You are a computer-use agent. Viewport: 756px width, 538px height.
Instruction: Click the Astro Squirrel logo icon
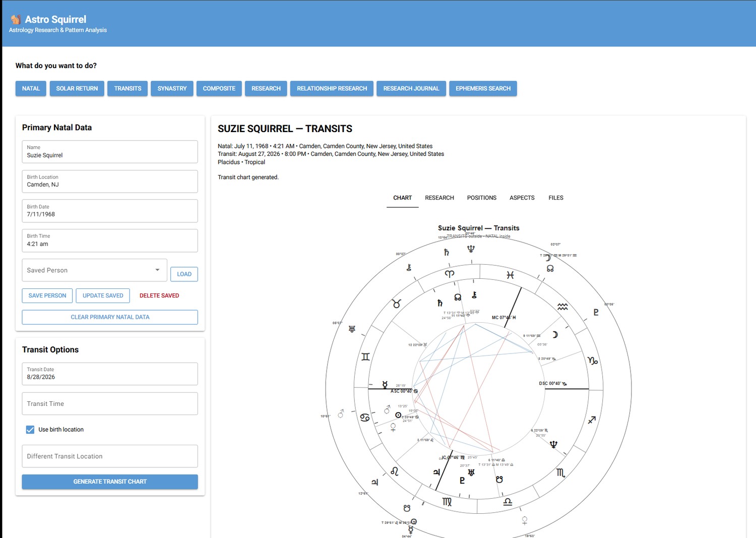point(16,19)
